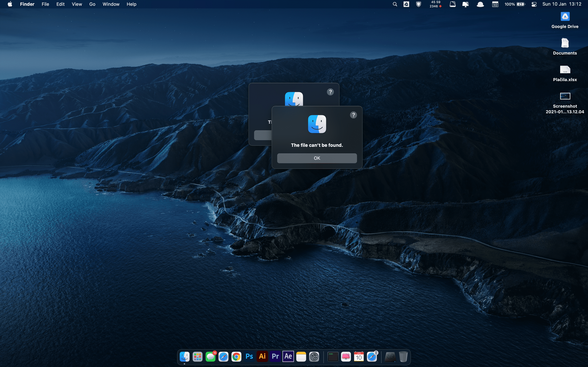Open the Go menu
The image size is (588, 367).
(92, 4)
